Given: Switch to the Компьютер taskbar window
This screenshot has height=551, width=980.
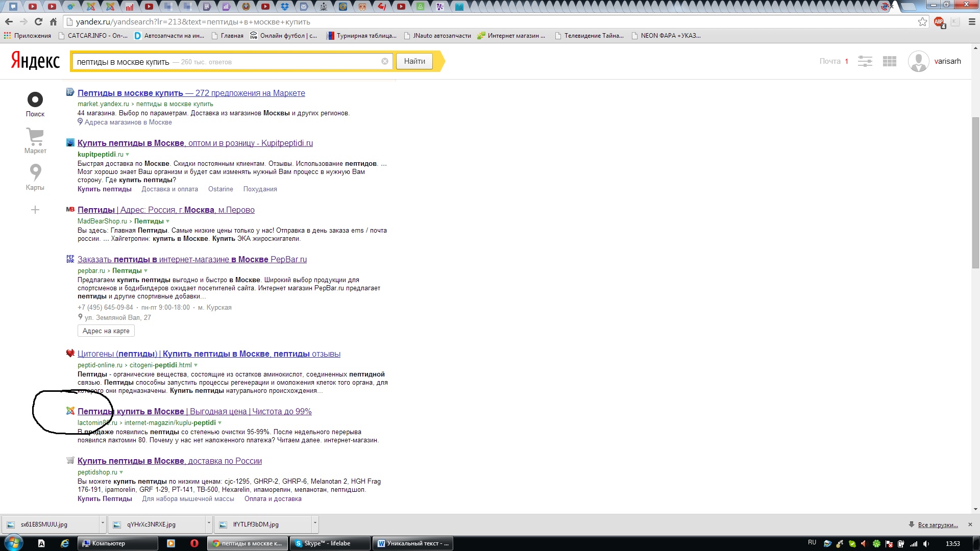Looking at the screenshot, I should (117, 543).
